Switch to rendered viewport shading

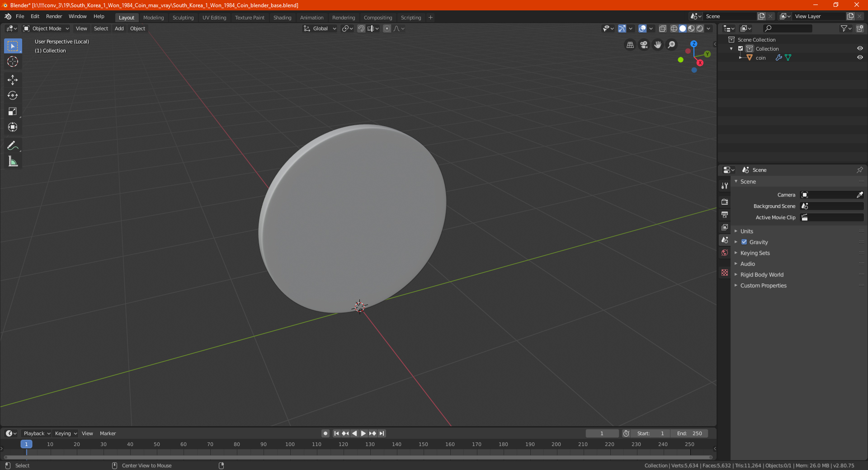click(700, 28)
